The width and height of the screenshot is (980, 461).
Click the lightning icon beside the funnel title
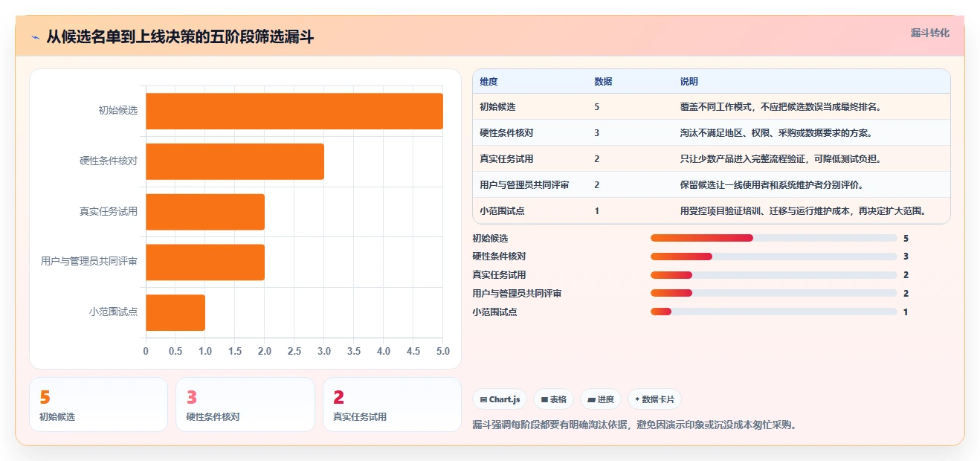(35, 36)
